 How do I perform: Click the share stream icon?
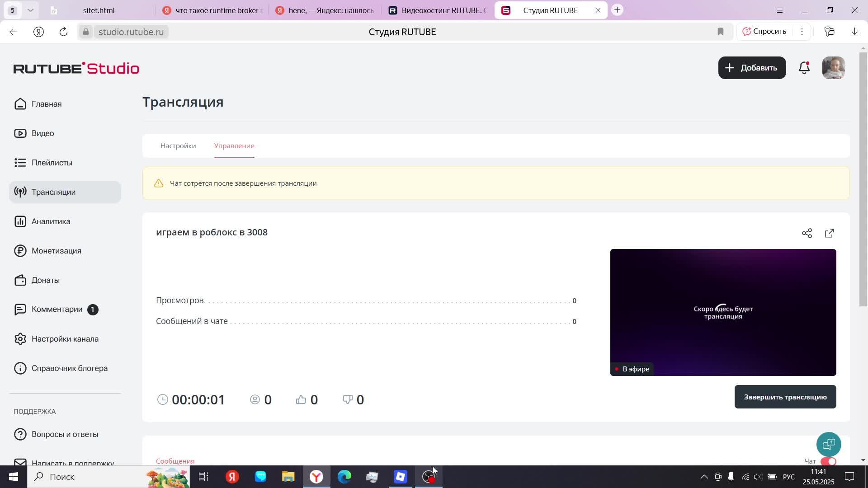(807, 233)
